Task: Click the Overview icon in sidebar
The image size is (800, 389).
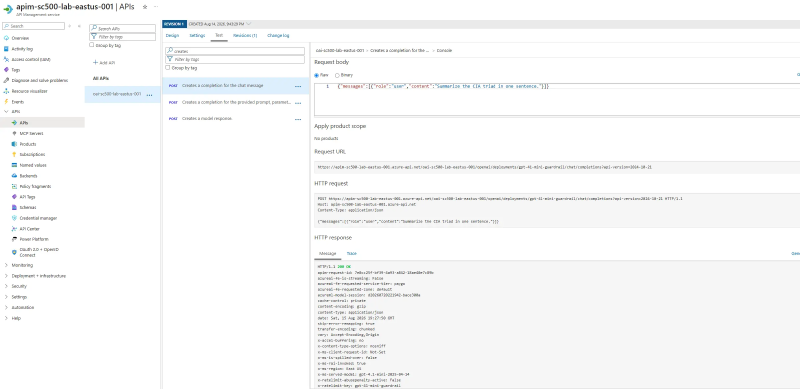Action: point(6,38)
